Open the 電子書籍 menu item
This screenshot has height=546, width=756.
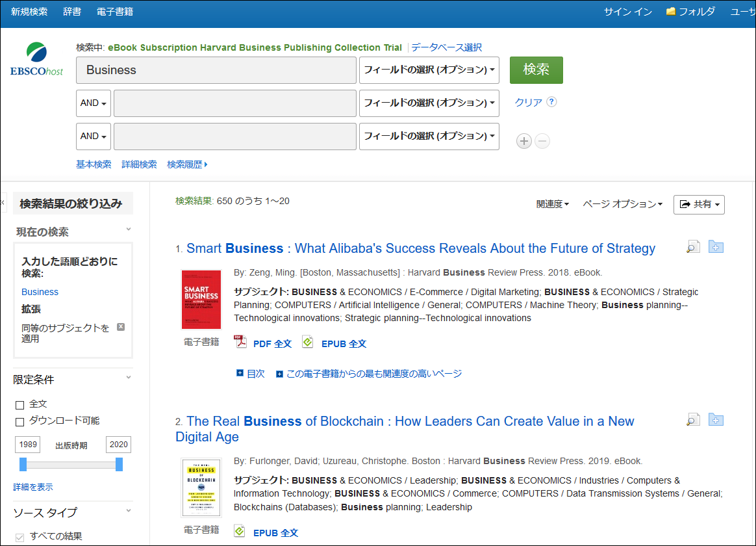[x=115, y=12]
